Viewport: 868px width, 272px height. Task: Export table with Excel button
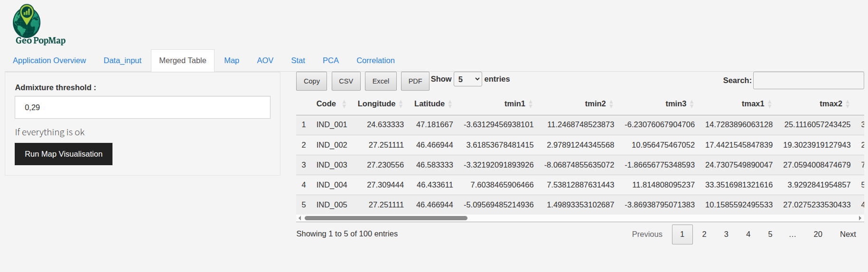[x=381, y=81]
